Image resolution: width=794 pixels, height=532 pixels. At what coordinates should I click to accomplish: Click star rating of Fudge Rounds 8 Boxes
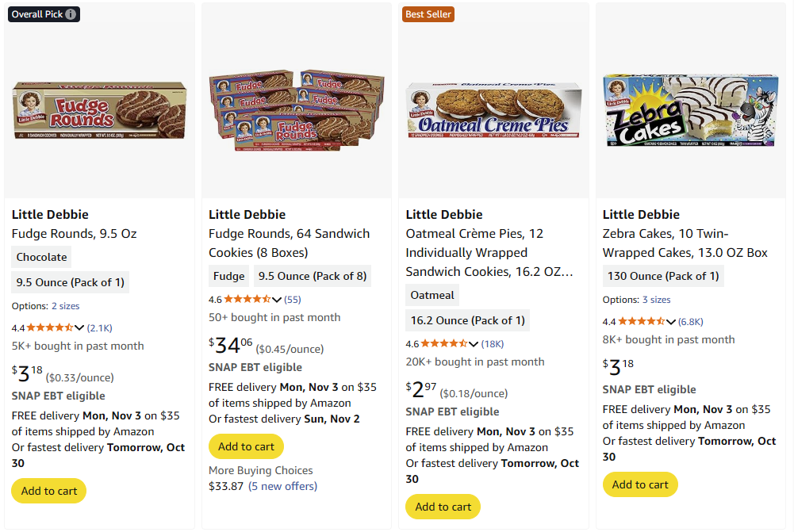pyautogui.click(x=247, y=299)
